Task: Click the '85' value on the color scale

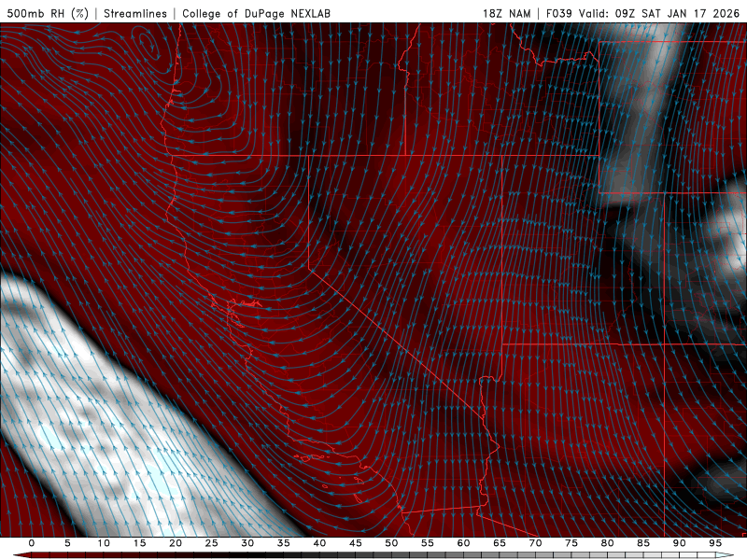Action: (x=643, y=543)
